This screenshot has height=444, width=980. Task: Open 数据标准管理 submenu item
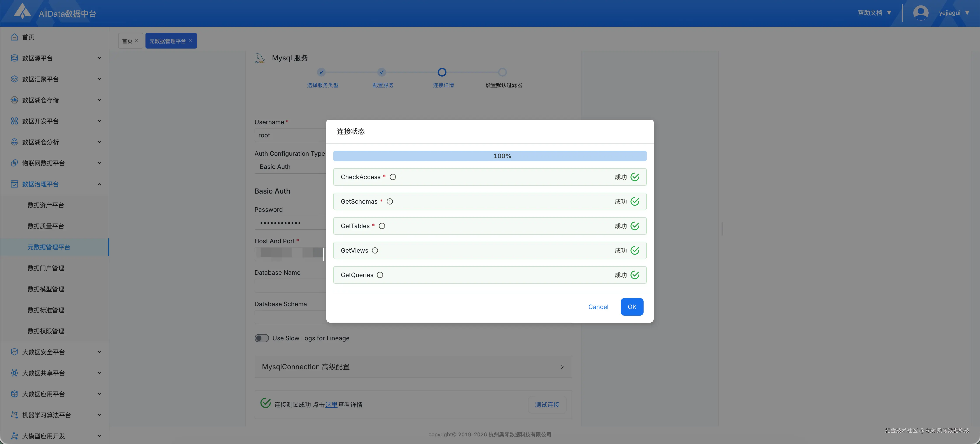click(46, 310)
